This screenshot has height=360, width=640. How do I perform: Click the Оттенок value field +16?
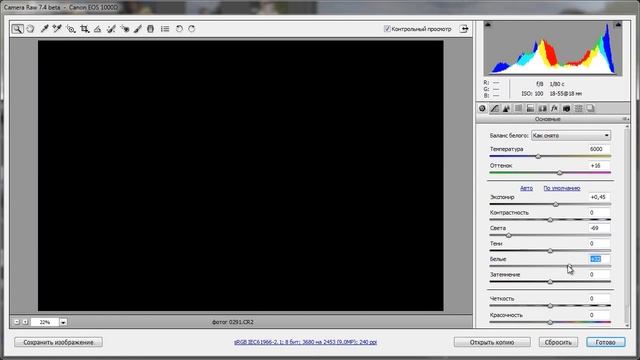[x=599, y=166]
